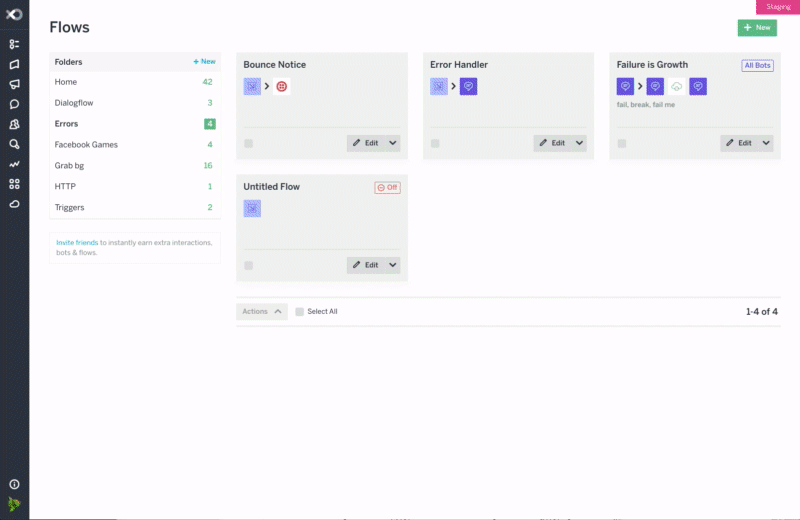Tick the Untitled Flow checkbox

[248, 265]
